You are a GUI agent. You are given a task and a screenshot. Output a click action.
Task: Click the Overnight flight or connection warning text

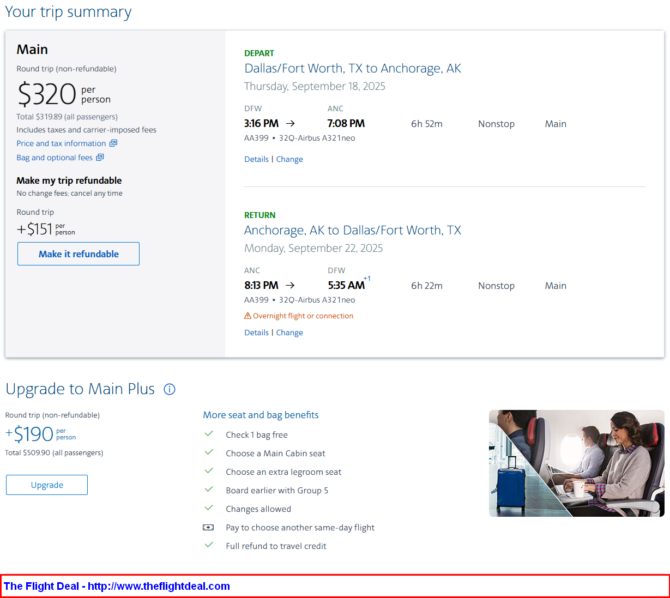point(303,316)
